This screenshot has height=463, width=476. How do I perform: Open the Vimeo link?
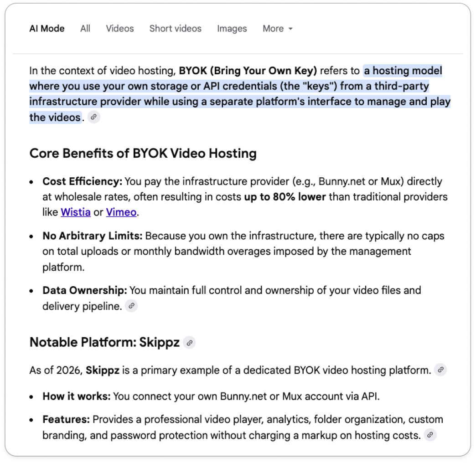click(120, 212)
